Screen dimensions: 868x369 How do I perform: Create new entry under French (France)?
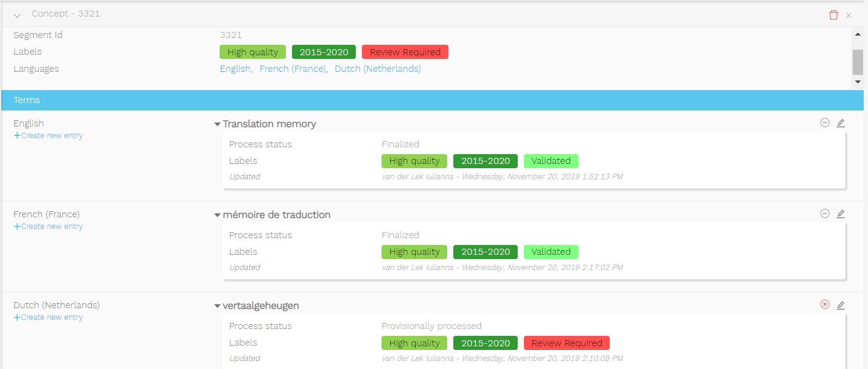coord(48,227)
